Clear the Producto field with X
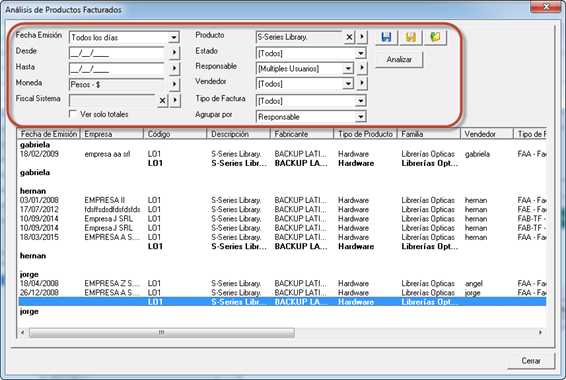 (x=349, y=37)
